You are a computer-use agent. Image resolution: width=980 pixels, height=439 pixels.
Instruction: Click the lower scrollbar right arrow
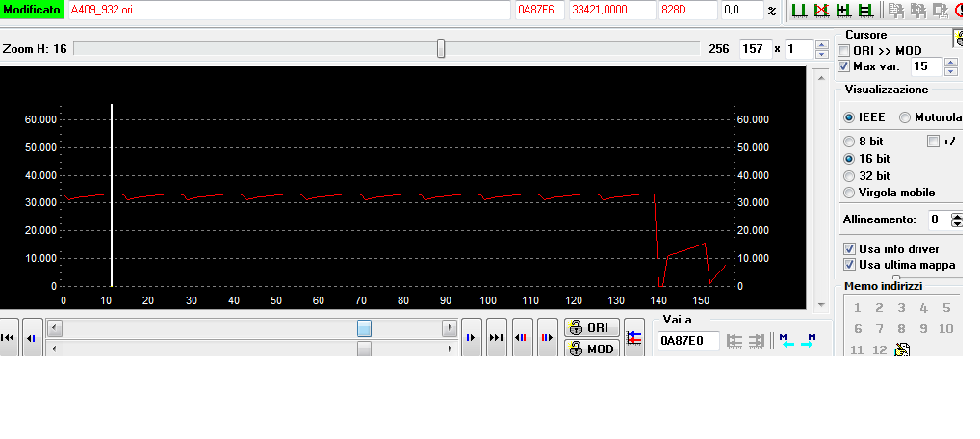point(450,349)
